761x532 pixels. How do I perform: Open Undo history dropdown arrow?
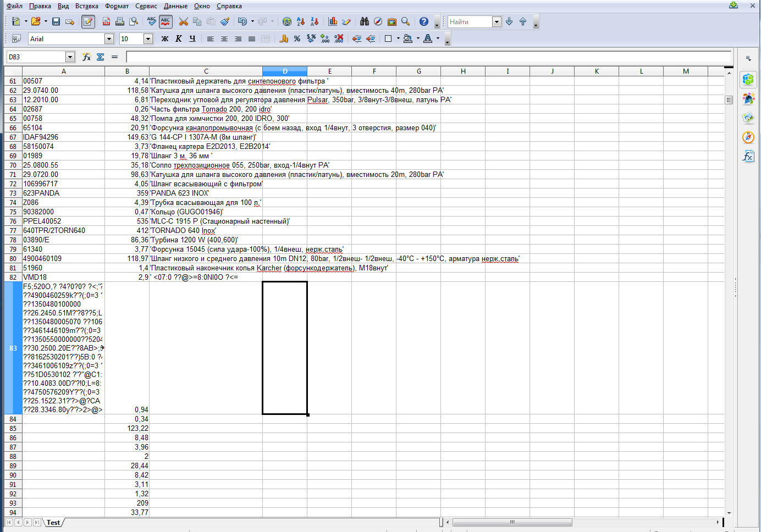[252, 21]
